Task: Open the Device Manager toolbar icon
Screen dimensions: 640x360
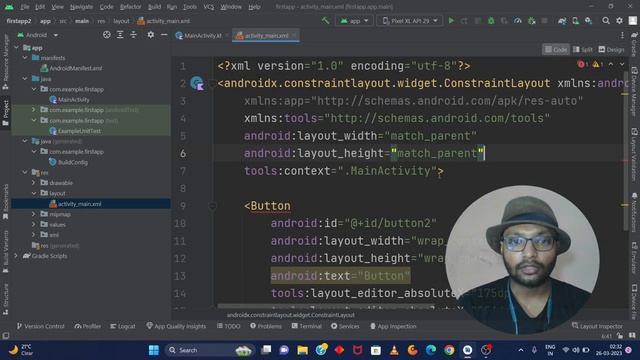Action: tap(576, 20)
